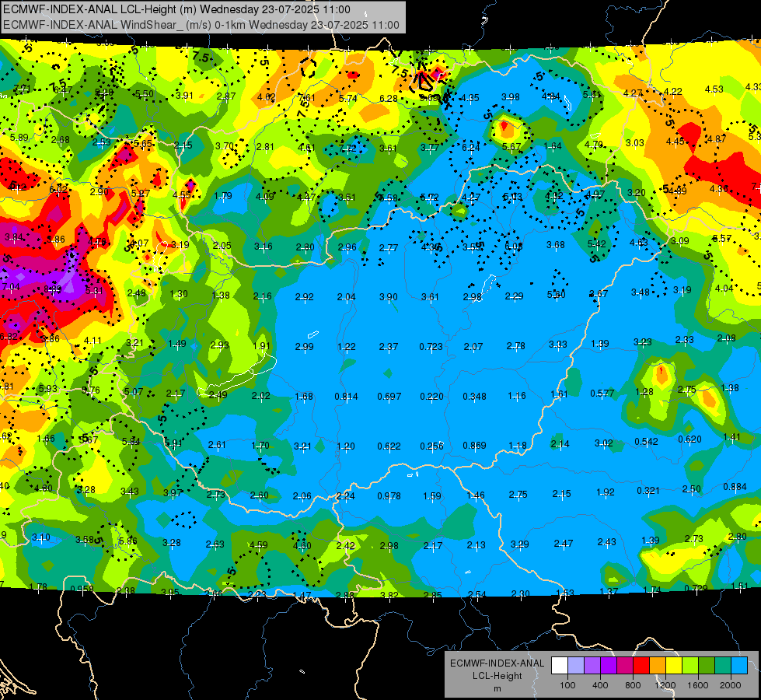Click the wind shear value 2.04
This screenshot has height=700, width=761.
click(x=346, y=297)
